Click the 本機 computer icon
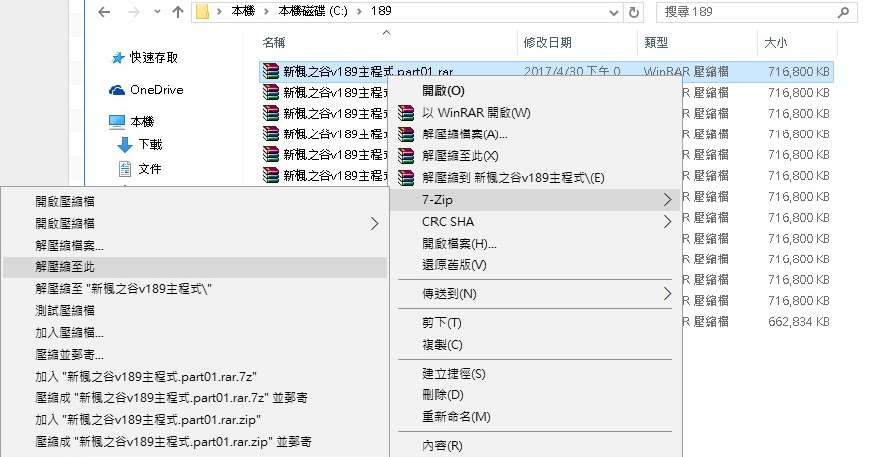Viewport: 870px width, 457px height. click(117, 121)
